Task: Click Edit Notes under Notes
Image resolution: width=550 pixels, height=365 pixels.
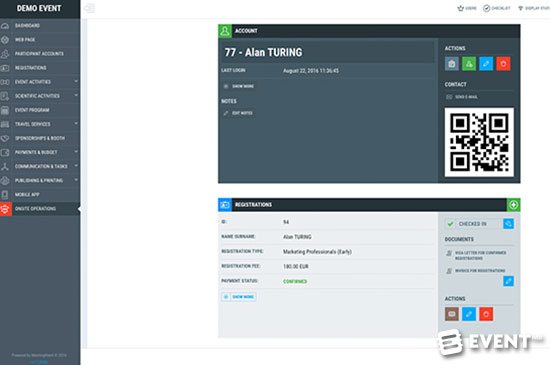Action: click(238, 113)
